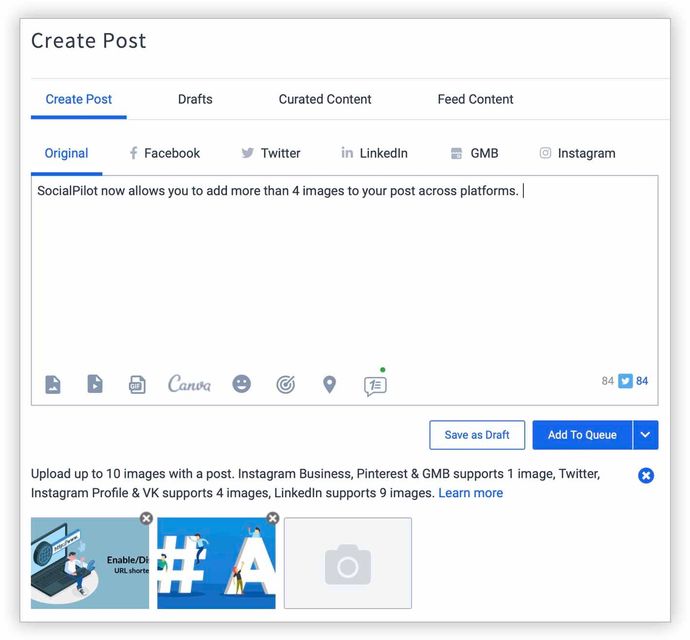This screenshot has height=640, width=690.
Task: Click Save as Draft button
Action: pyautogui.click(x=477, y=435)
